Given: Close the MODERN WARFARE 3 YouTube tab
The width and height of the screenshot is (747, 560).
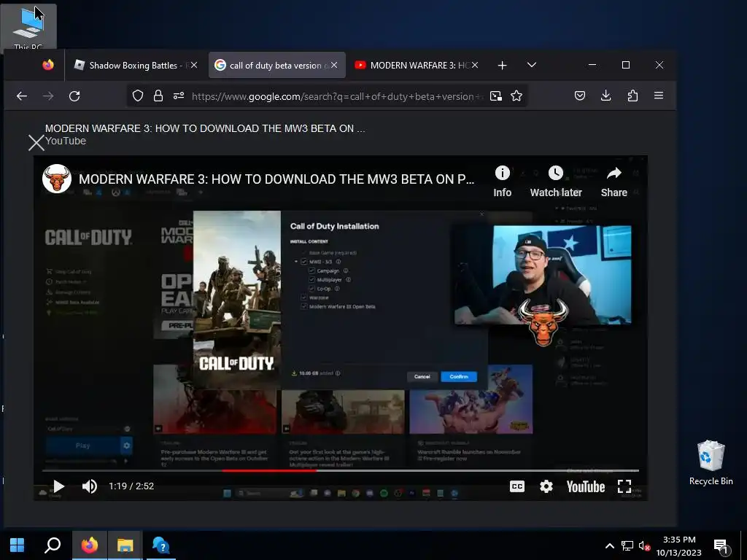Looking at the screenshot, I should tap(475, 65).
